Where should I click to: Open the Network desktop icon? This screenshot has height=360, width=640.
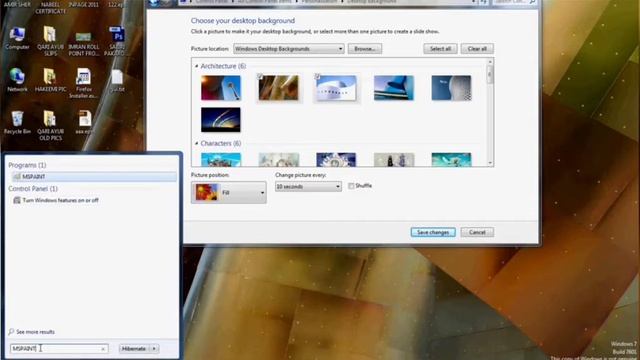point(17,80)
